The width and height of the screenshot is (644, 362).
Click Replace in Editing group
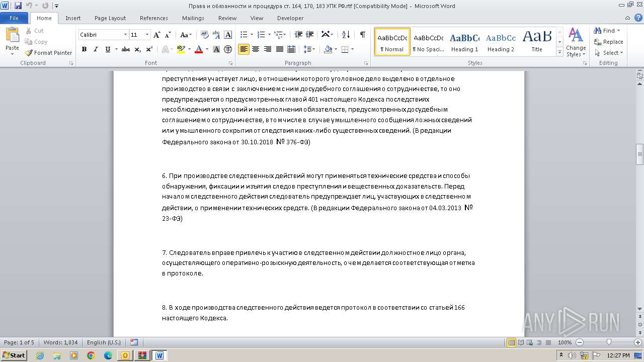609,42
